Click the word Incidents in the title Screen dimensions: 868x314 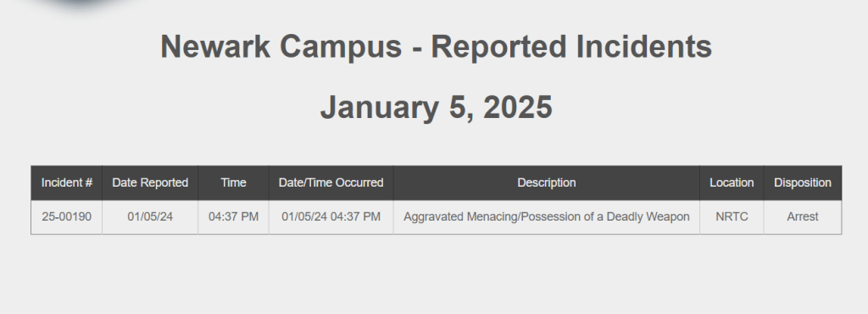[644, 47]
